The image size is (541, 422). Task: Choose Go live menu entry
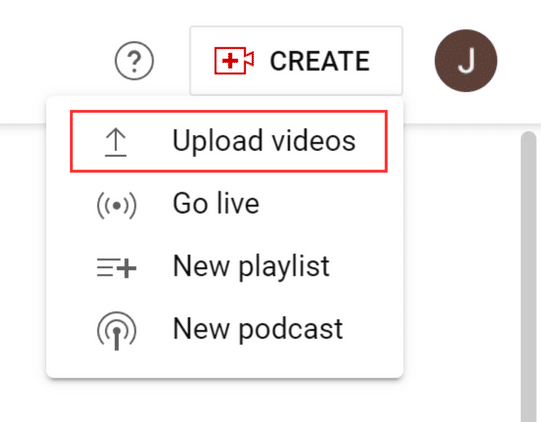225,204
